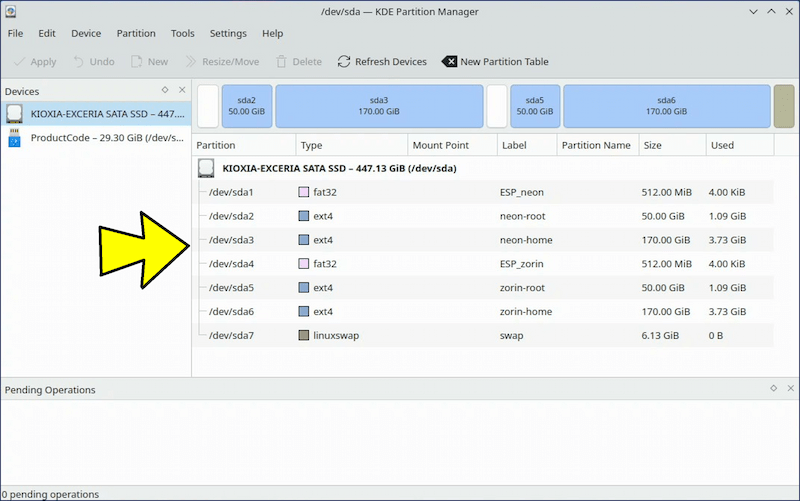This screenshot has height=501, width=800.
Task: Open the Settings menu
Action: (228, 33)
